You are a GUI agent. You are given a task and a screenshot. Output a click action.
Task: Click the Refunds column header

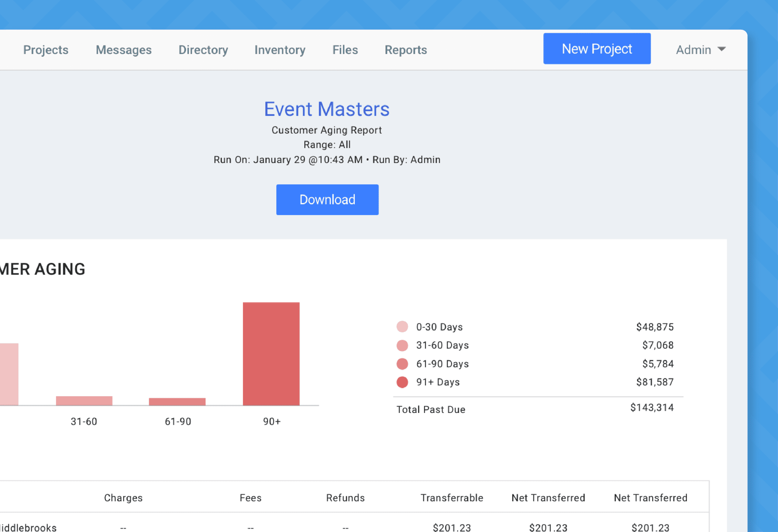pyautogui.click(x=345, y=498)
